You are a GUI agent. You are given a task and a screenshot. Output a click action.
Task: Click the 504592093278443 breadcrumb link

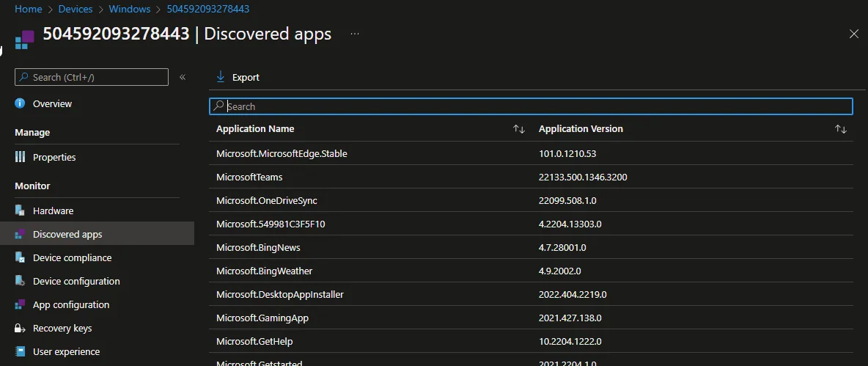pyautogui.click(x=209, y=9)
